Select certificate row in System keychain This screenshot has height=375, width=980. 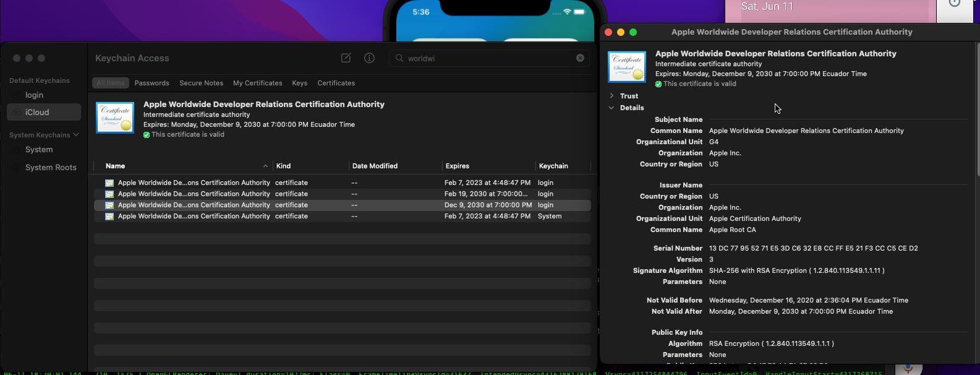click(x=342, y=217)
